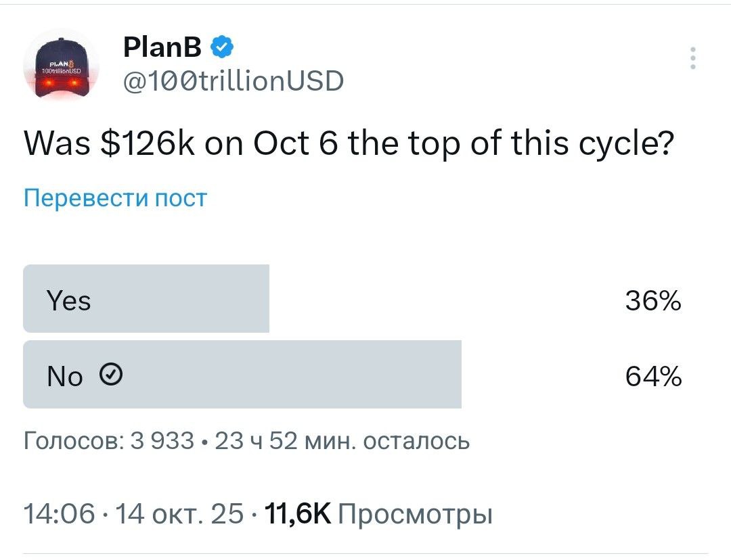Click the "23 ч 52 мин. осталось" time remaining

coord(342,442)
